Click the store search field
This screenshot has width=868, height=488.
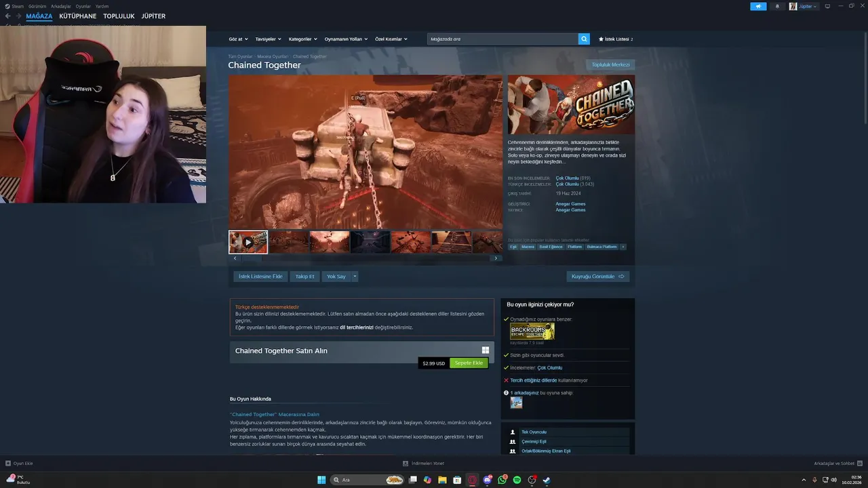(502, 39)
